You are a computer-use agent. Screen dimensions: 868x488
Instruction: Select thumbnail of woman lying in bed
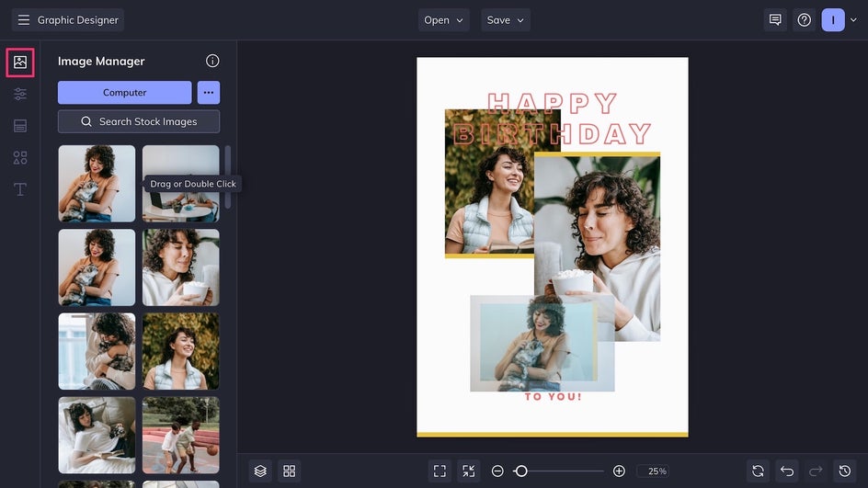(x=97, y=436)
